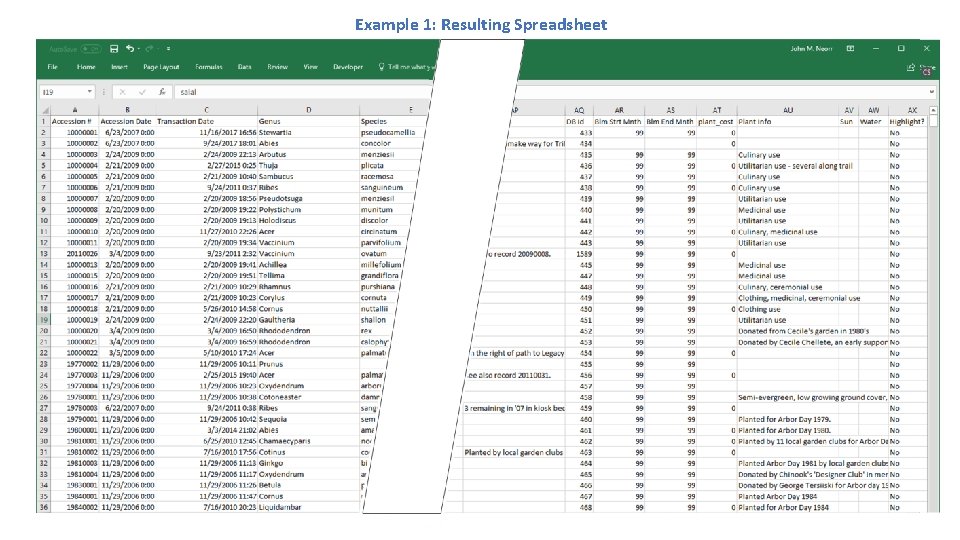Select column B header

[127, 110]
